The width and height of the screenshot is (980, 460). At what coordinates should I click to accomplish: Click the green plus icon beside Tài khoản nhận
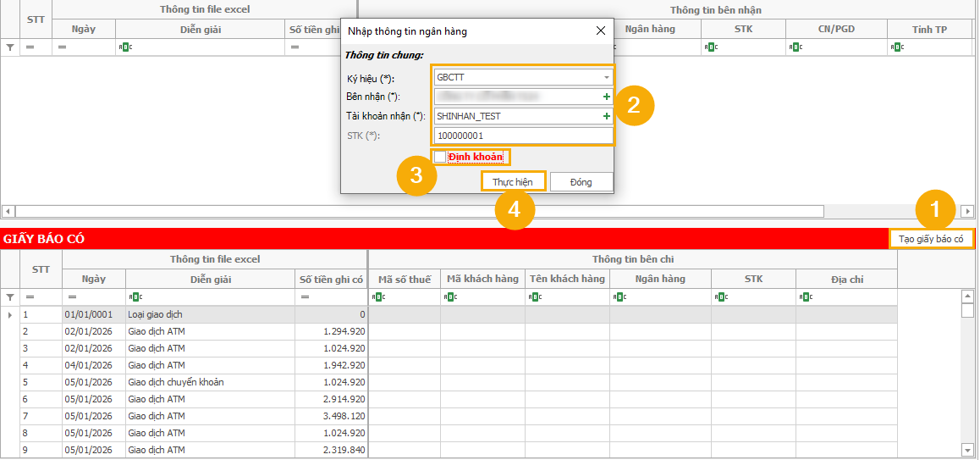click(x=606, y=116)
